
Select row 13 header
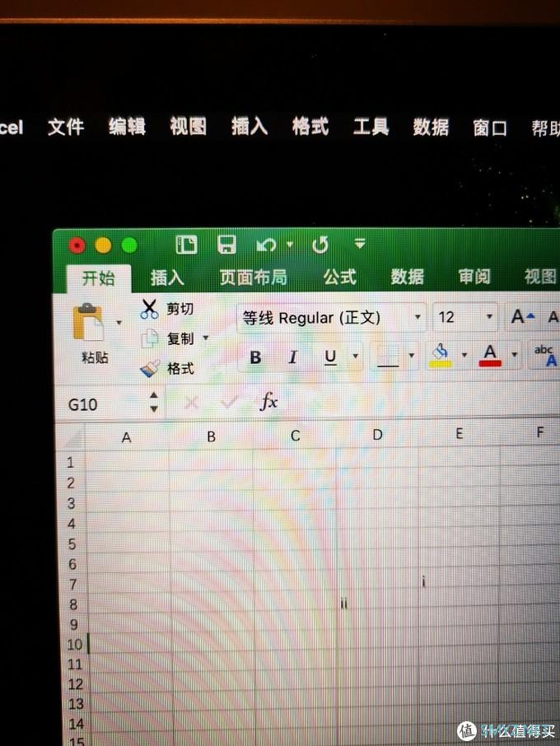pyautogui.click(x=76, y=704)
